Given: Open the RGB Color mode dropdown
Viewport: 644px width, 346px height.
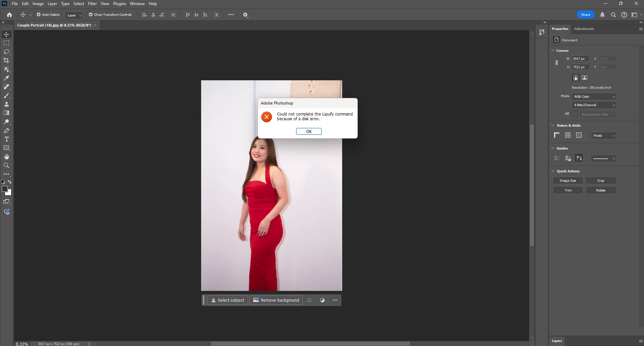Looking at the screenshot, I should click(x=594, y=96).
